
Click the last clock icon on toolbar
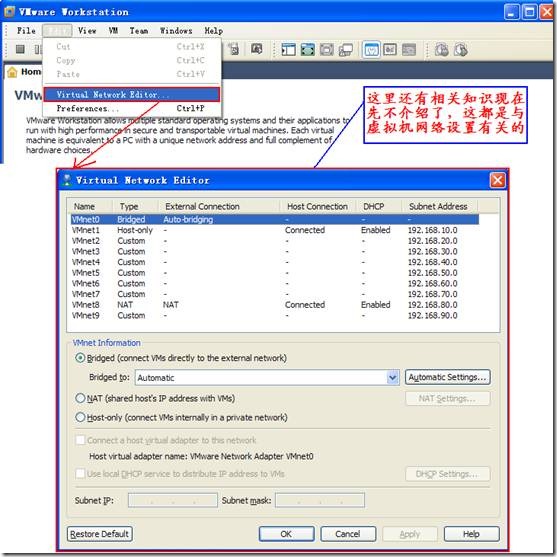(461, 49)
